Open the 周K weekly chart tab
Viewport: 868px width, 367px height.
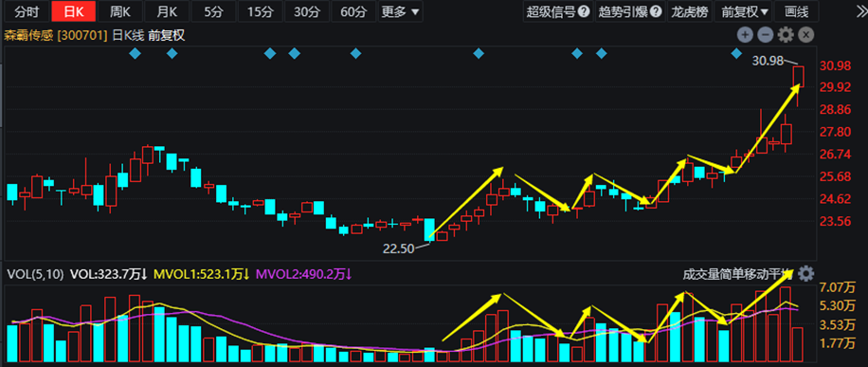coord(120,11)
